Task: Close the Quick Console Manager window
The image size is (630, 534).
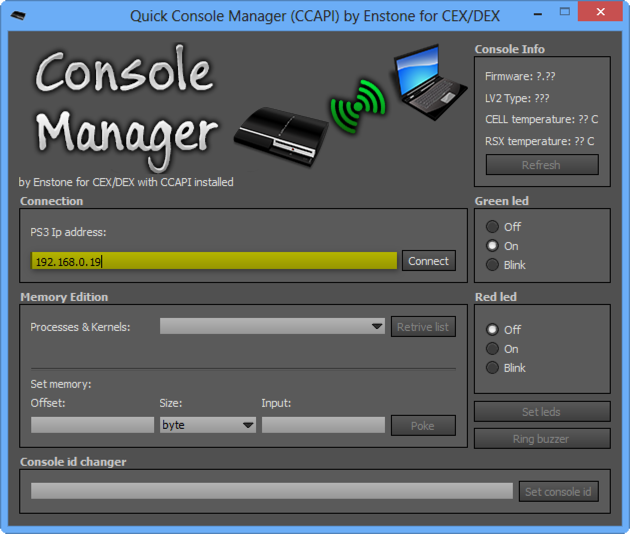Action: (600, 12)
